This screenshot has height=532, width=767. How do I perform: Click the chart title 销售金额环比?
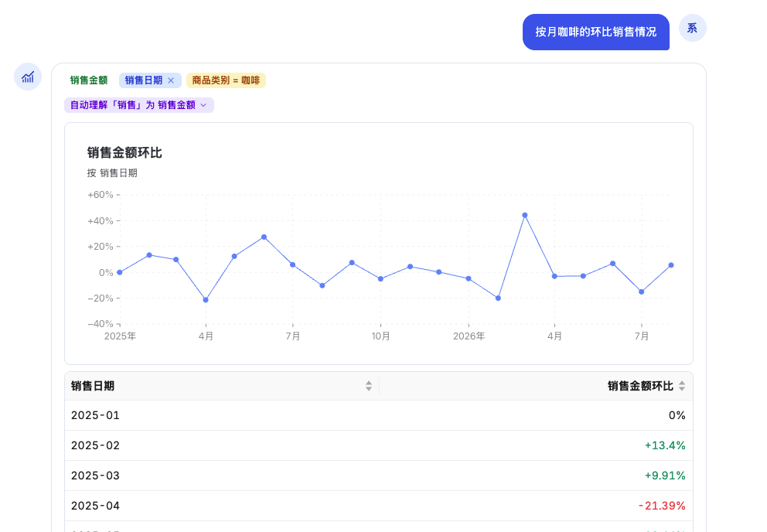pyautogui.click(x=124, y=152)
